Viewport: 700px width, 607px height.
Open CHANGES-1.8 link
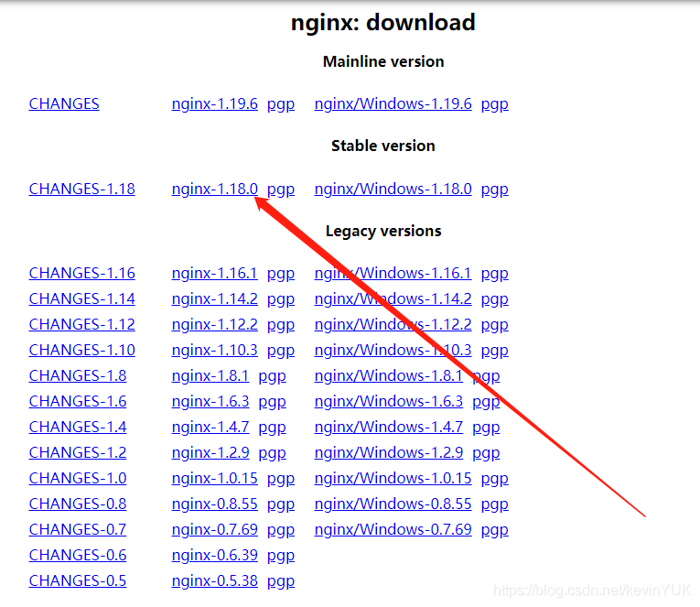tap(78, 375)
